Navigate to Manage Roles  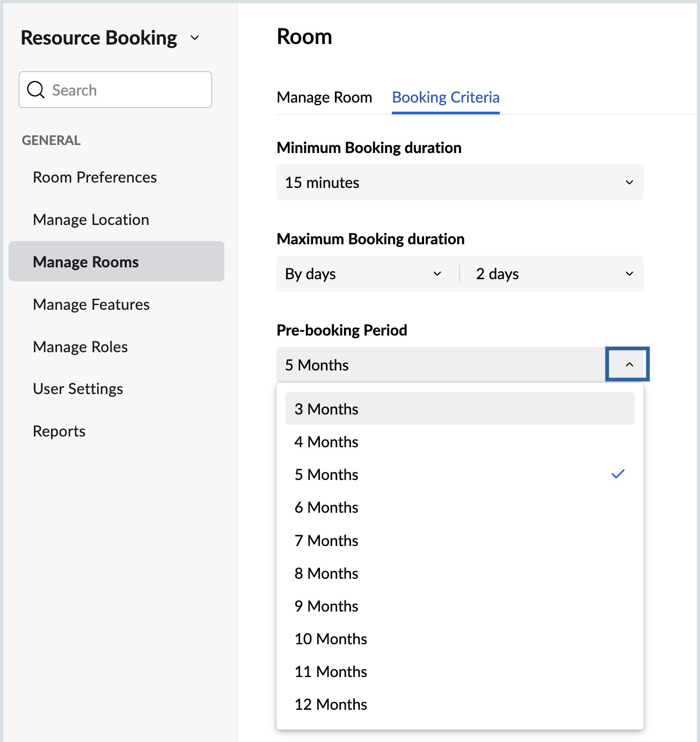coord(79,347)
